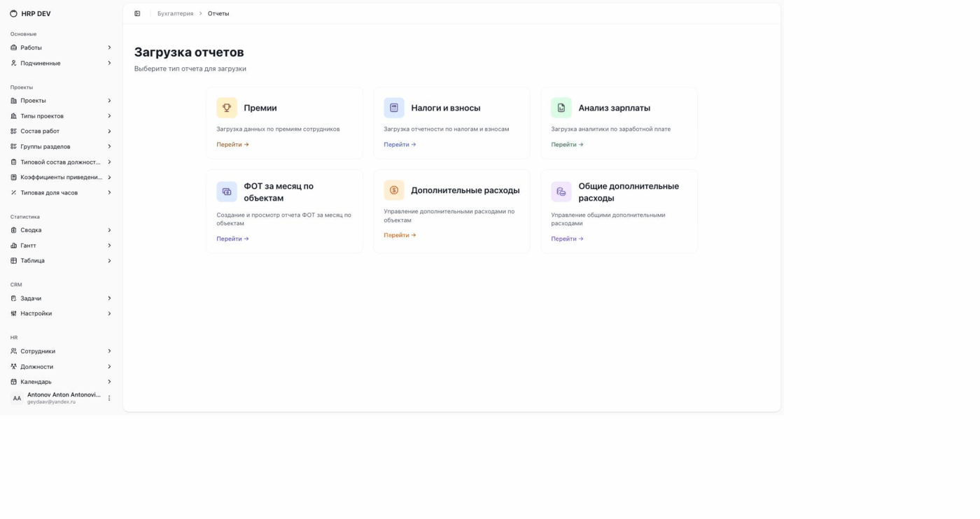The width and height of the screenshot is (980, 519).
Task: Click the Типовая доля часов icon
Action: coord(13,193)
